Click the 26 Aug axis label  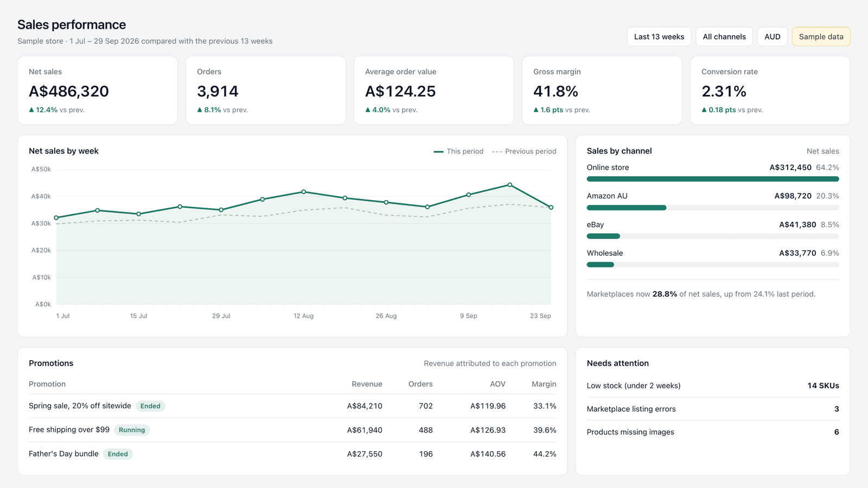click(x=386, y=316)
